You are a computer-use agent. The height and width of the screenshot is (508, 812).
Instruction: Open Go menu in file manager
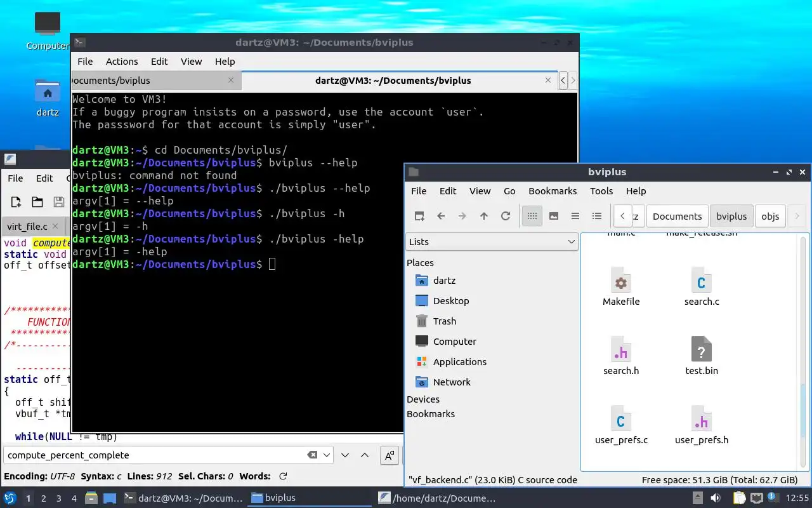pyautogui.click(x=509, y=190)
